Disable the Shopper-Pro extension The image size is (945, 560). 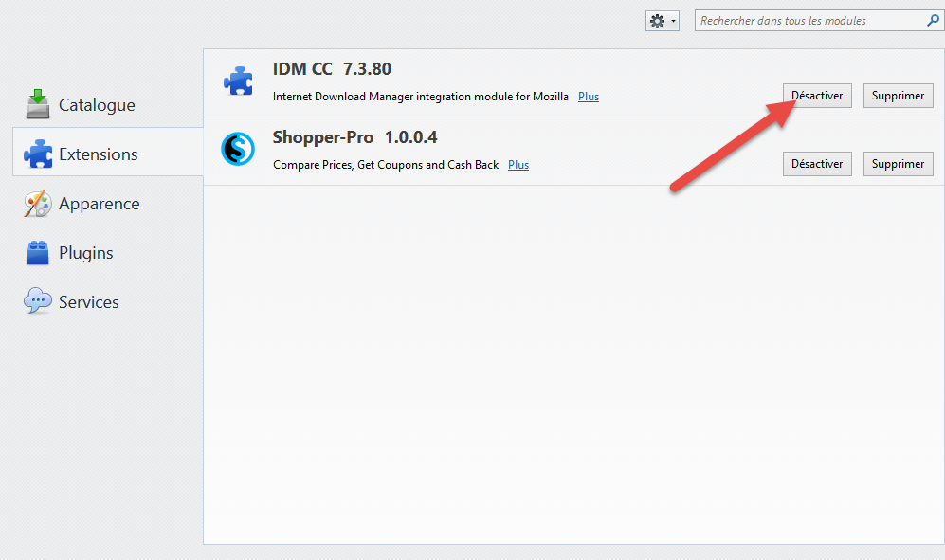(817, 164)
